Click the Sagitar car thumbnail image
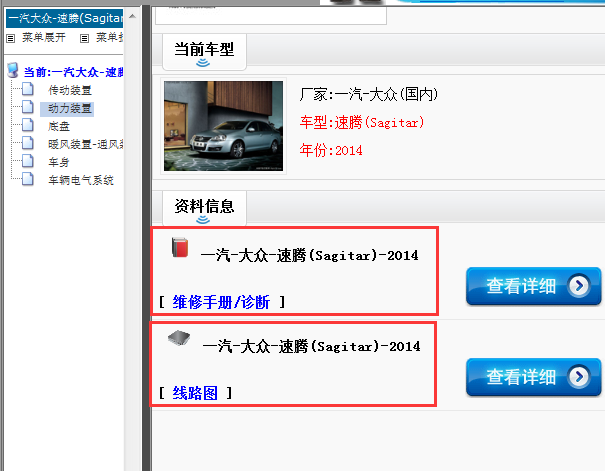This screenshot has width=605, height=471. coord(223,126)
